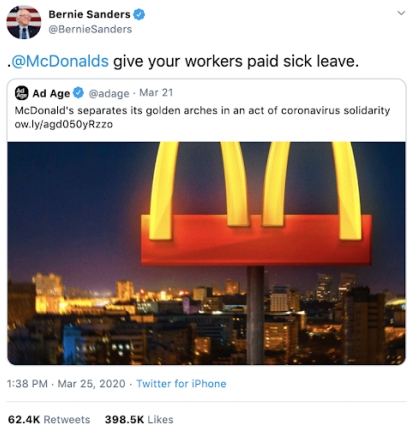410x434 pixels.
Task: Open the Bernie Sanders display name
Action: tap(89, 14)
